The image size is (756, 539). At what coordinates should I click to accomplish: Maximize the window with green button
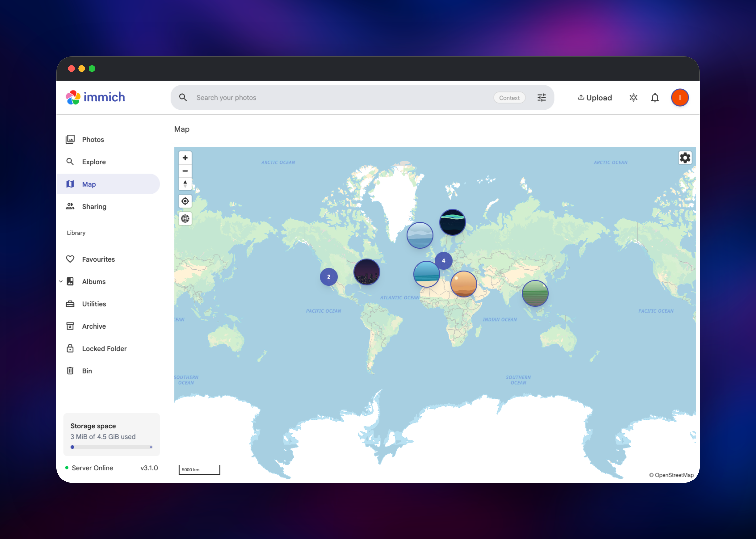click(x=92, y=68)
